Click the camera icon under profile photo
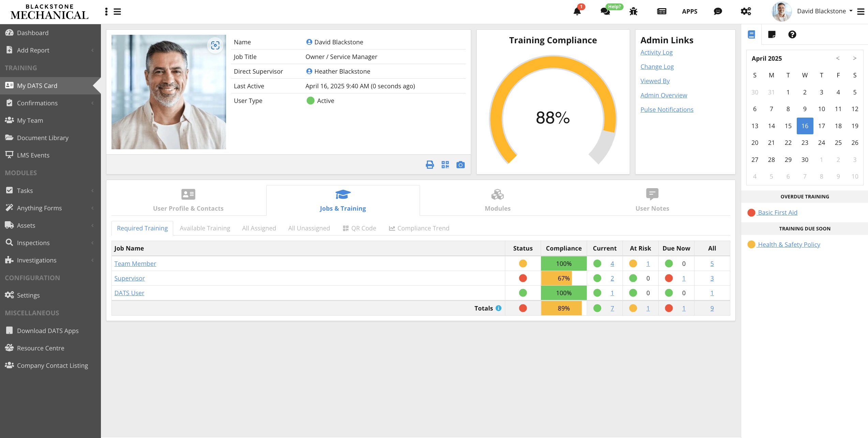This screenshot has width=868, height=438. (x=460, y=165)
